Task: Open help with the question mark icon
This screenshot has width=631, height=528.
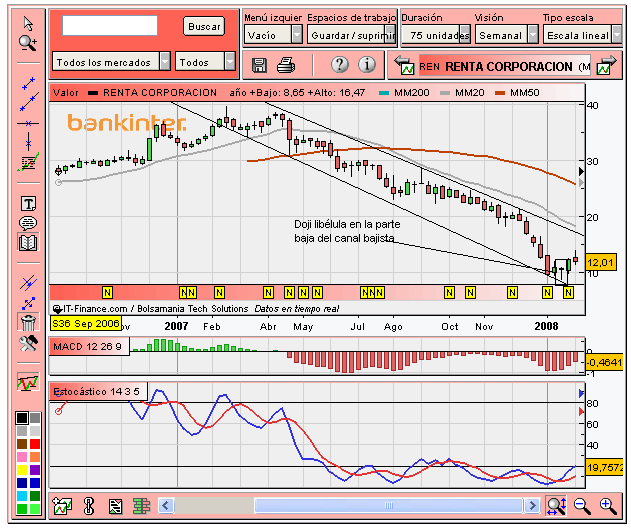Action: (x=340, y=64)
